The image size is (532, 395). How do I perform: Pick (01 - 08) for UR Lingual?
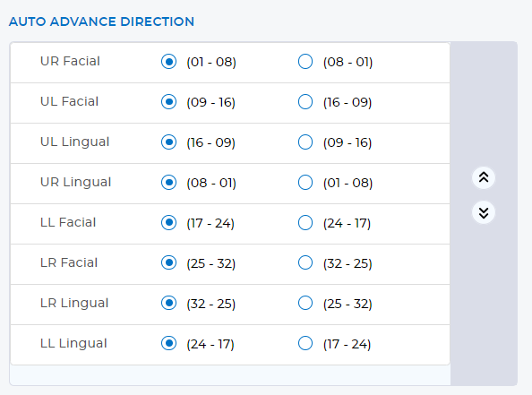305,183
